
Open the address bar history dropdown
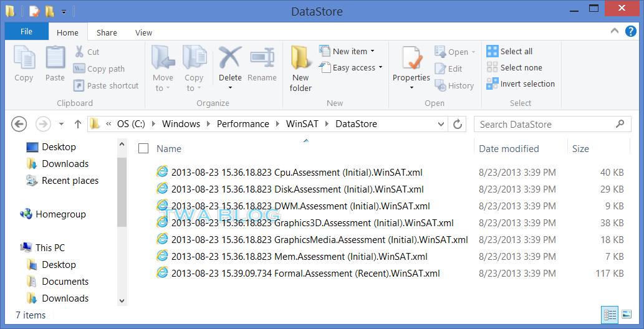(441, 124)
